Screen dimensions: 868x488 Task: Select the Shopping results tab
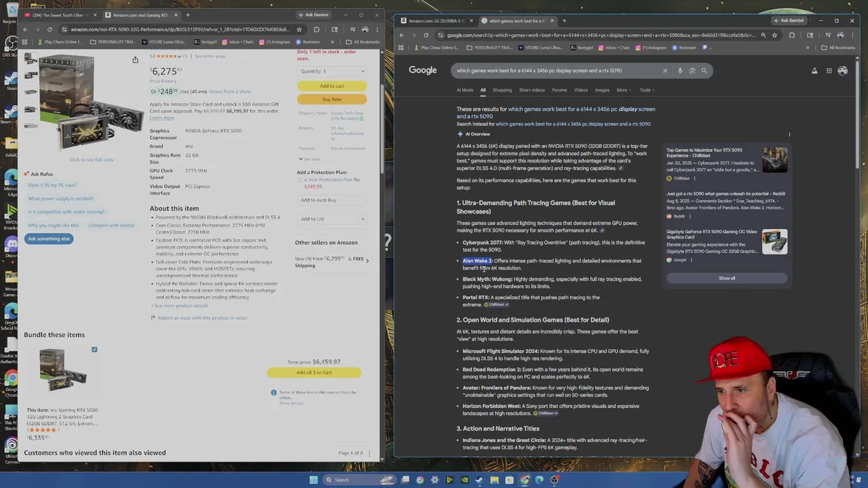point(502,90)
